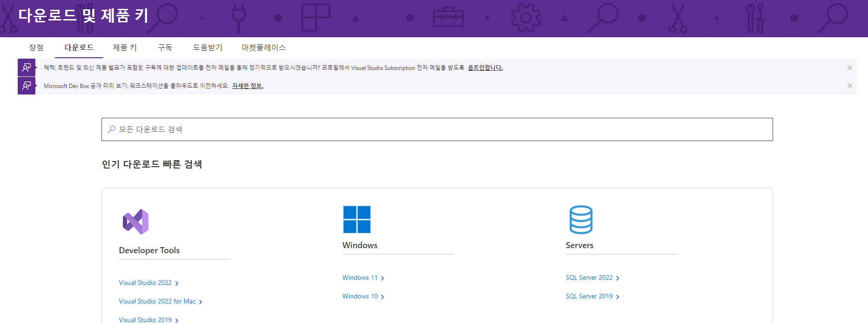Click the chevron next to Windows 10
The image size is (868, 324).
[x=383, y=297]
